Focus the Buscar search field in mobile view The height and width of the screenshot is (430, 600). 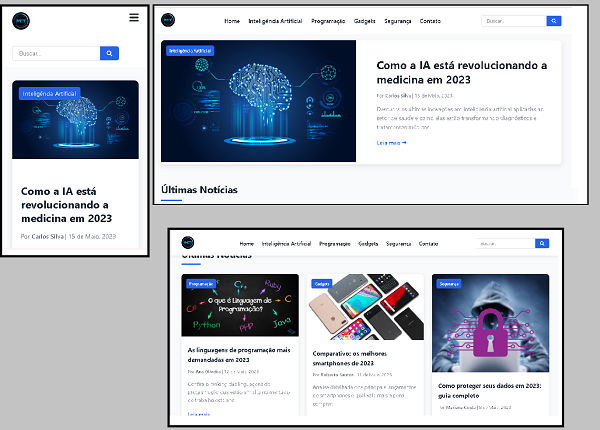(x=56, y=53)
